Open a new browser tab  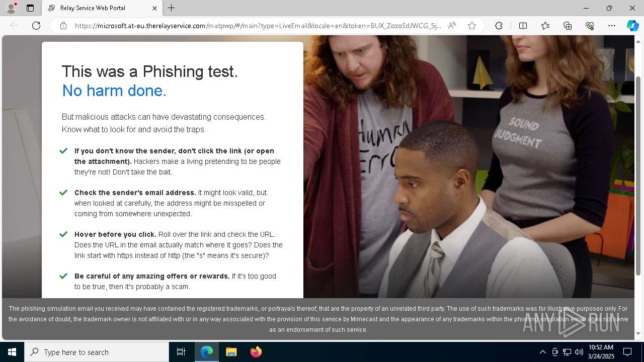click(172, 8)
